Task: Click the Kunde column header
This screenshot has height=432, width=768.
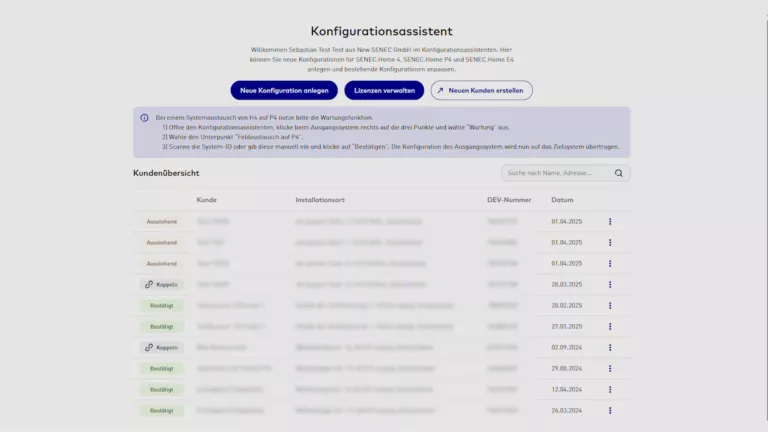Action: pyautogui.click(x=206, y=200)
